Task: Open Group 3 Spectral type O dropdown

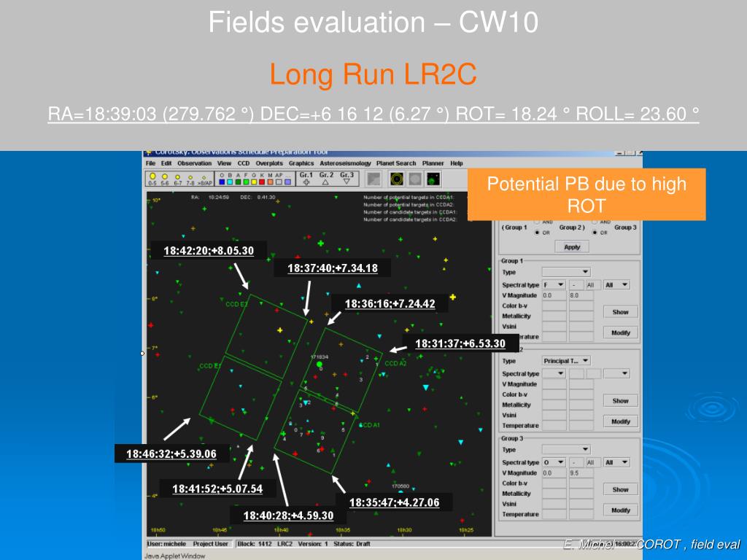Action: click(x=554, y=462)
